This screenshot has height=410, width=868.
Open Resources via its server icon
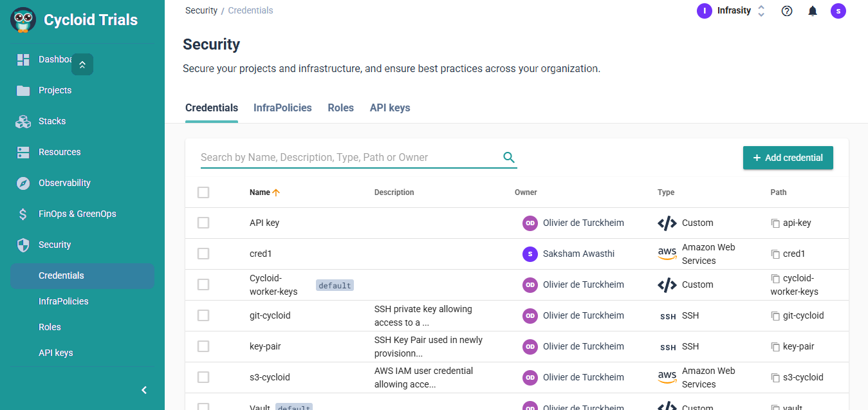click(x=23, y=153)
